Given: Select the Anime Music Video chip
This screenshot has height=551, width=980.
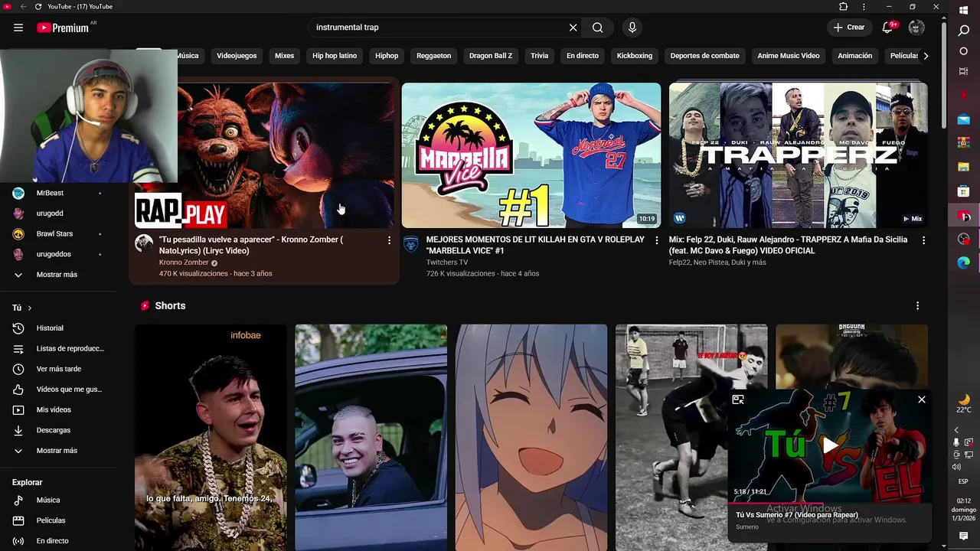Looking at the screenshot, I should [x=789, y=56].
